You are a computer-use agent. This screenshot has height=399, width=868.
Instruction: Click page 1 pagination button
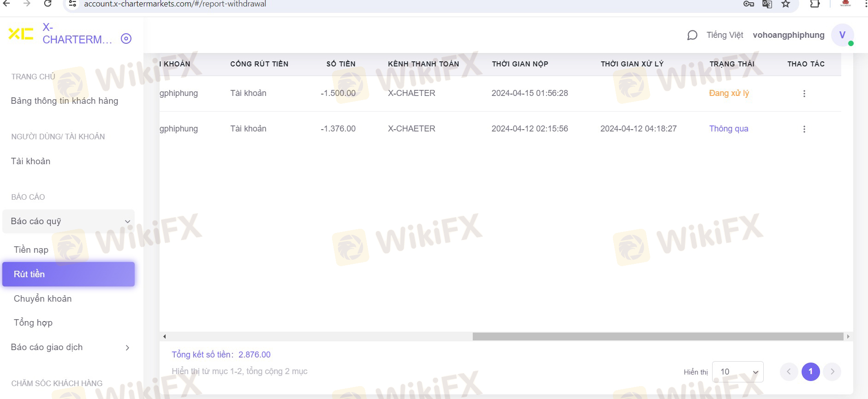click(810, 372)
